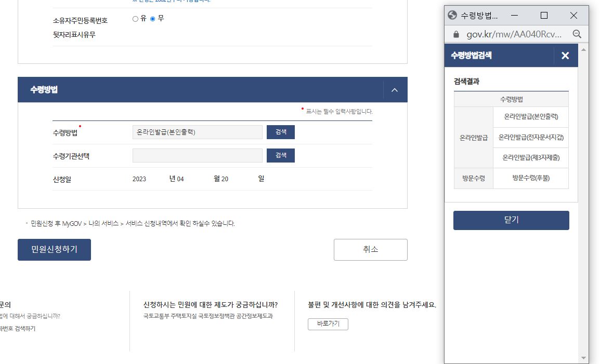Choose 온라인발급(전자문서지갑) receipt option
This screenshot has height=364, width=600.
click(x=530, y=137)
